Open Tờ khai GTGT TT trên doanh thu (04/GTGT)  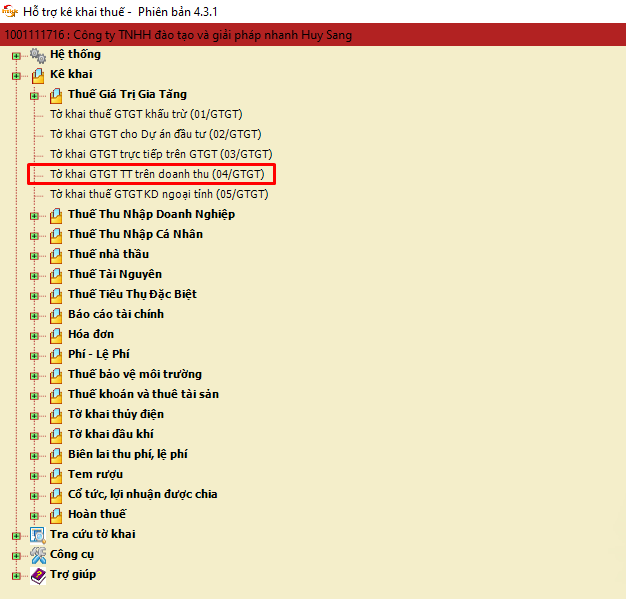click(x=157, y=175)
